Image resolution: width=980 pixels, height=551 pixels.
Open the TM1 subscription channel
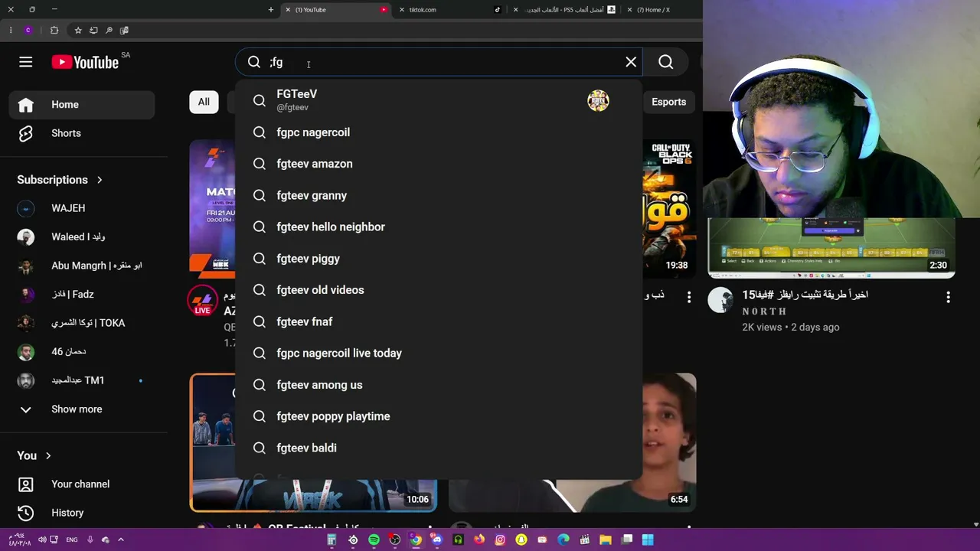click(82, 380)
